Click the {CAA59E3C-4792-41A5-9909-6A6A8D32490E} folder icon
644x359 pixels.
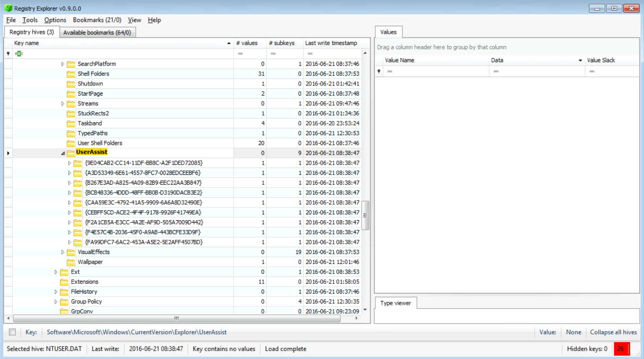(77, 203)
